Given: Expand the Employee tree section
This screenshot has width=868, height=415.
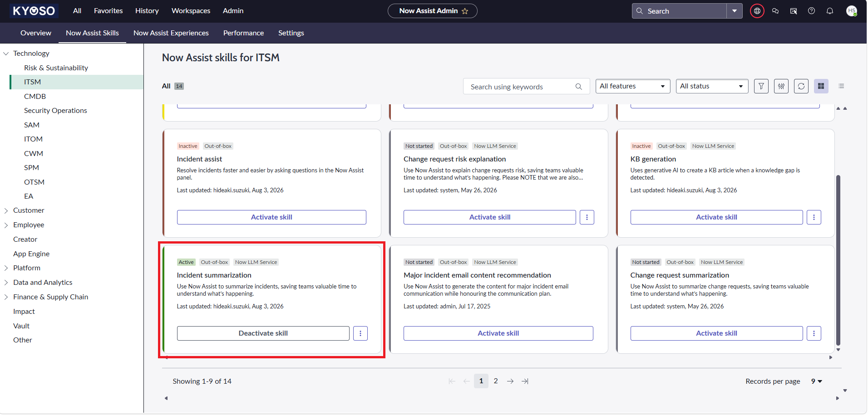Looking at the screenshot, I should [6, 225].
